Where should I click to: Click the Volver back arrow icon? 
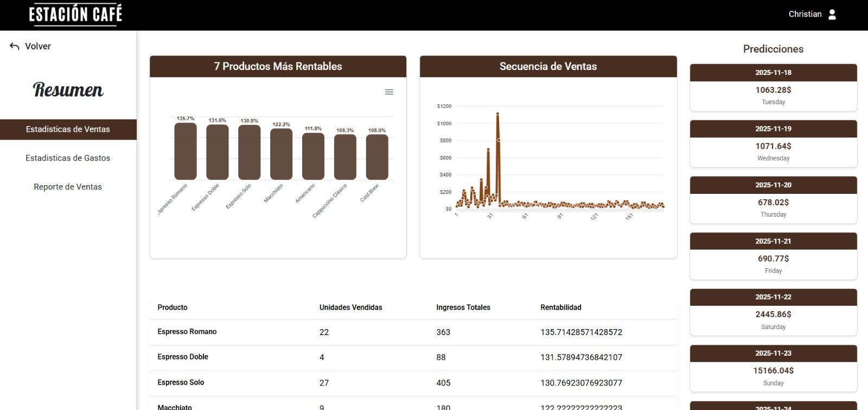15,47
